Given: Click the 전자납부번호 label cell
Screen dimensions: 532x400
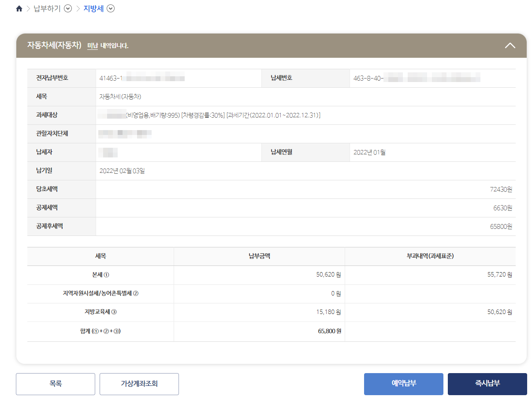Looking at the screenshot, I should pyautogui.click(x=62, y=79).
